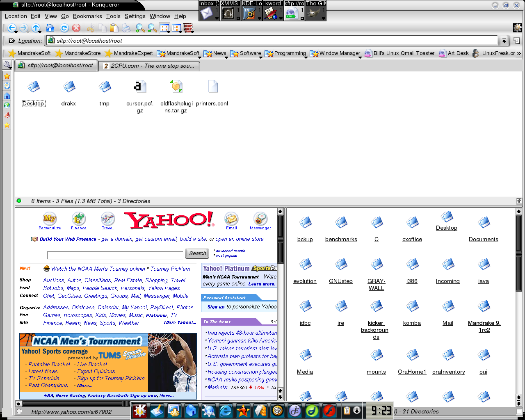Click Yahoo Search button
Screen dimensions: 525x420
click(x=198, y=253)
